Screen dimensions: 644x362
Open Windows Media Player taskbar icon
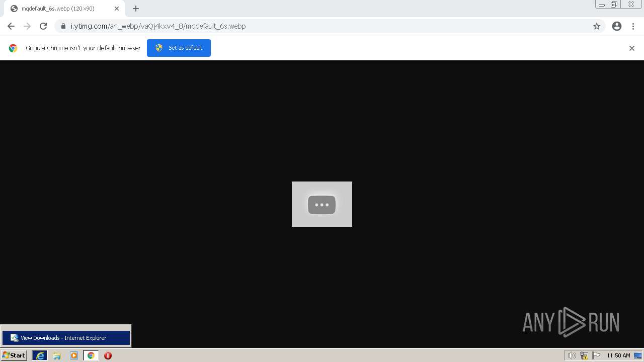(x=74, y=355)
